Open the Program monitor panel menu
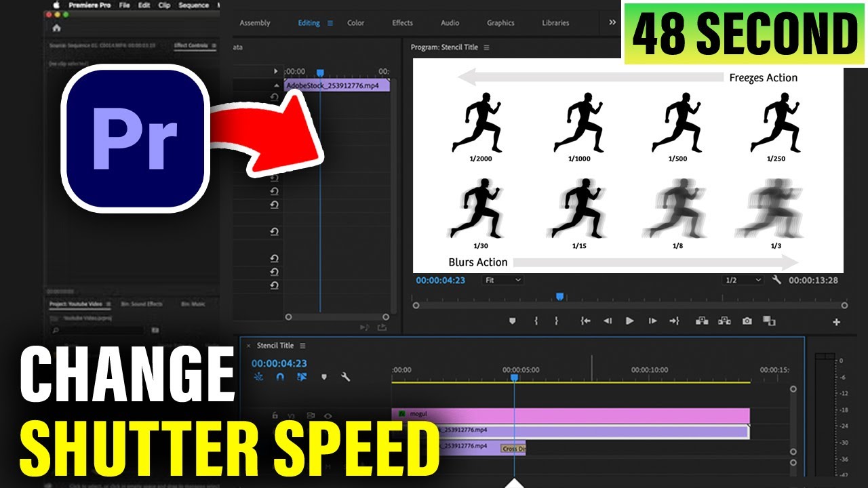This screenshot has width=868, height=488. 486,47
